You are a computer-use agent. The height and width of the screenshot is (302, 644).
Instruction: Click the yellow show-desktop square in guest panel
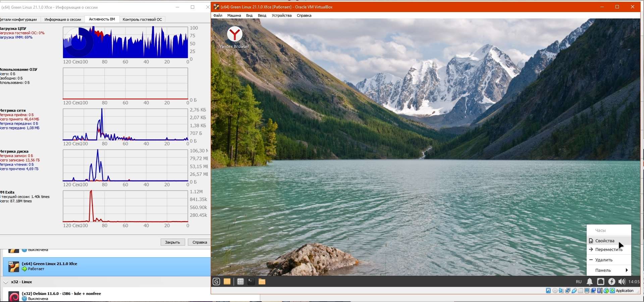227,282
